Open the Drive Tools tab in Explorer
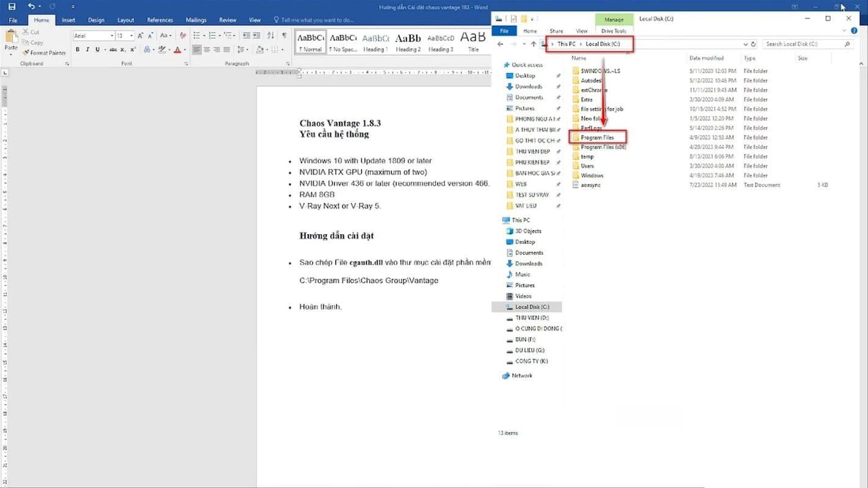The width and height of the screenshot is (868, 488). 613,31
